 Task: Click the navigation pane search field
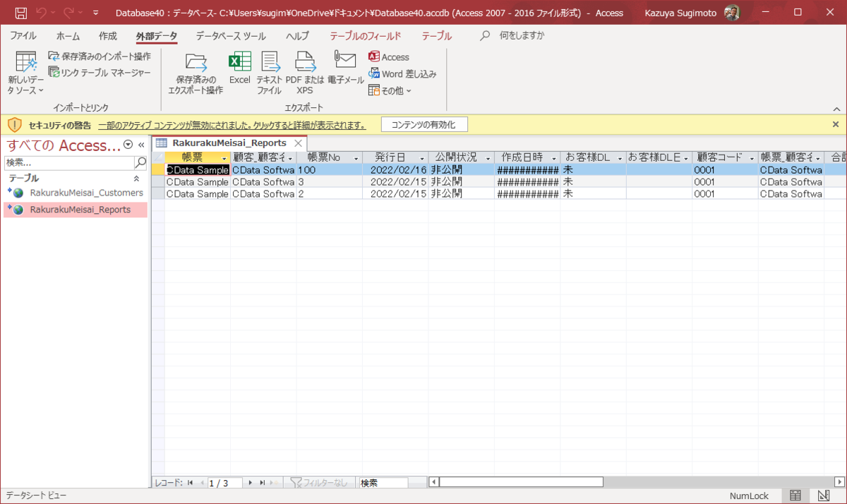click(68, 162)
